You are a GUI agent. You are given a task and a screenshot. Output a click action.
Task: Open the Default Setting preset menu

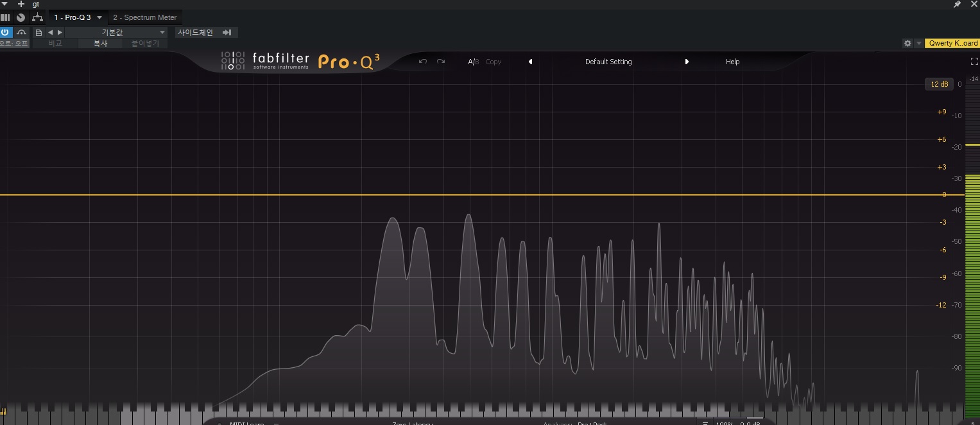coord(608,62)
